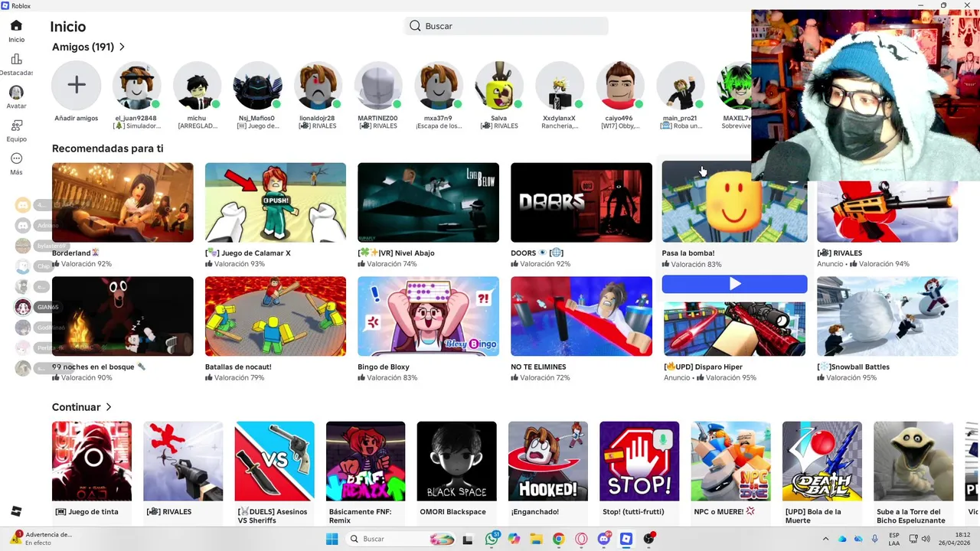Image resolution: width=980 pixels, height=551 pixels.
Task: Click the Añadir amigos plus button
Action: 76,85
